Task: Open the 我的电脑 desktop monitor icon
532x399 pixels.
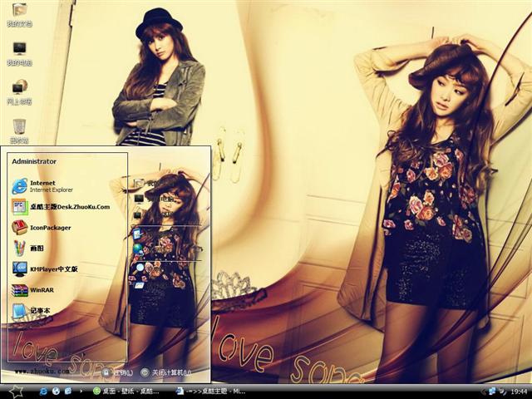Action: (19, 53)
